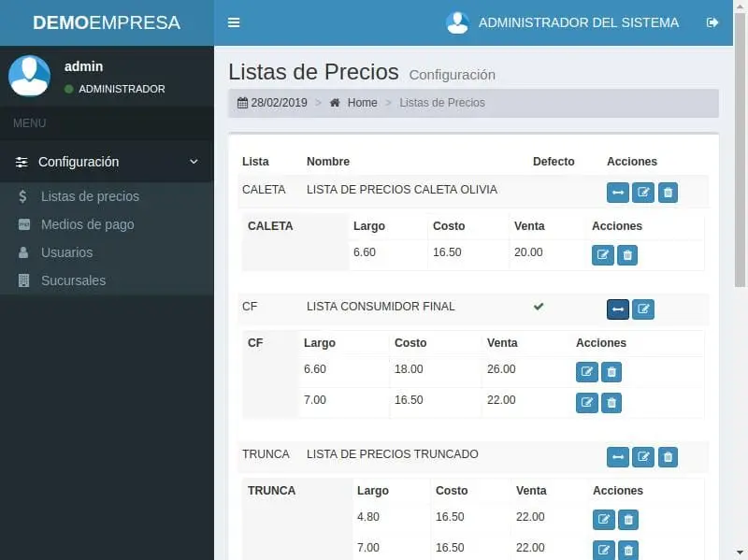
Task: Edit the CF 7.00 largo row
Action: [x=587, y=403]
